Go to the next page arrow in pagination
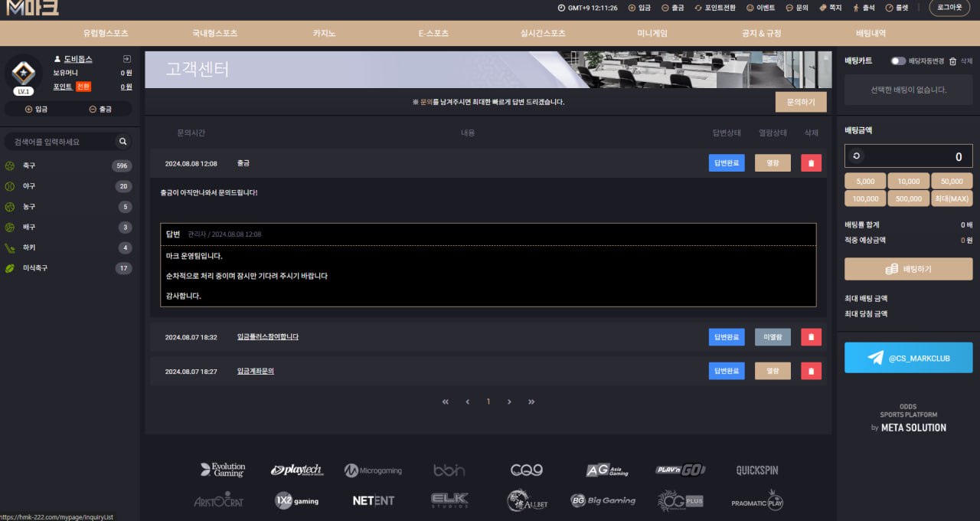 [x=509, y=401]
